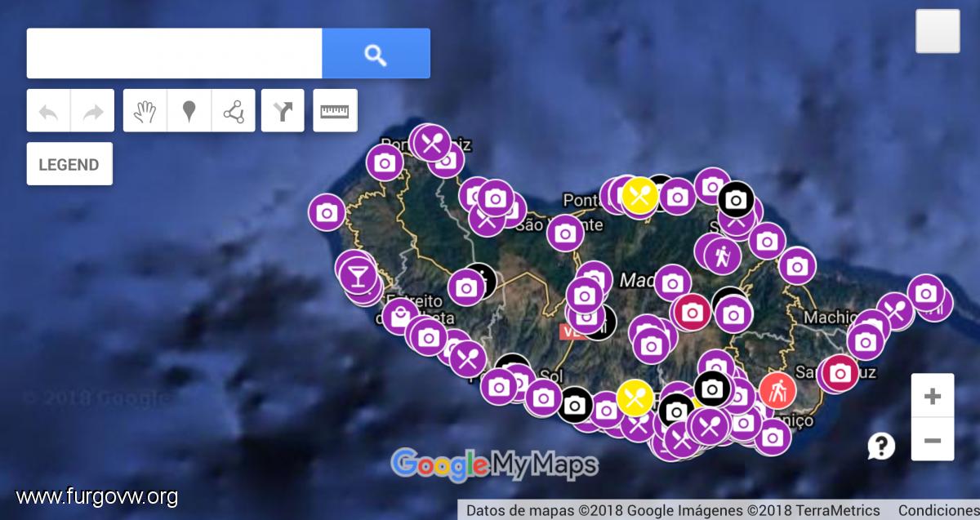
Task: Click the white square button top right
Action: click(x=938, y=31)
